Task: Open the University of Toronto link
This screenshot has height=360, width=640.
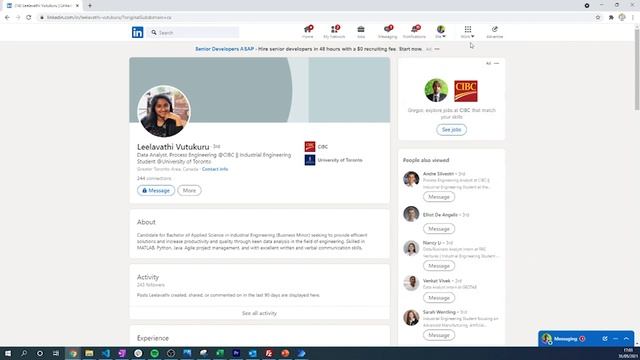Action: [333, 160]
